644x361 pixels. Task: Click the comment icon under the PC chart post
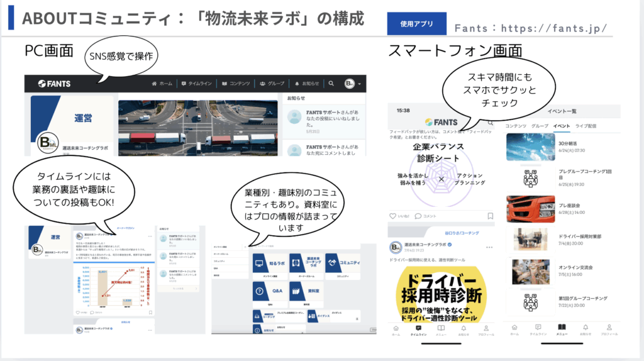pyautogui.click(x=92, y=313)
